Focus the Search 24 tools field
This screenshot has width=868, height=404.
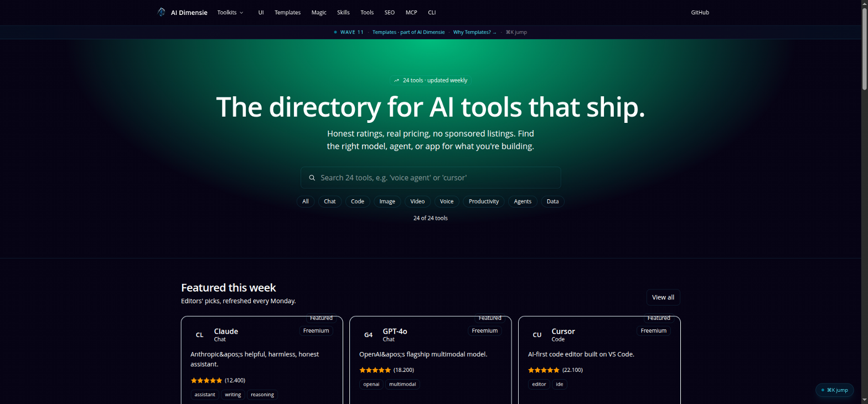click(x=431, y=178)
